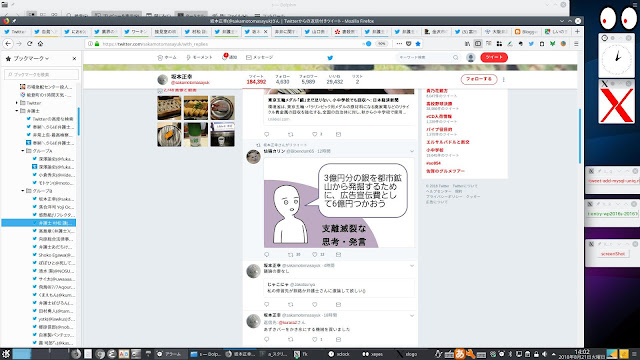
Task: Open the Firefox hamburger menu
Action: click(576, 44)
